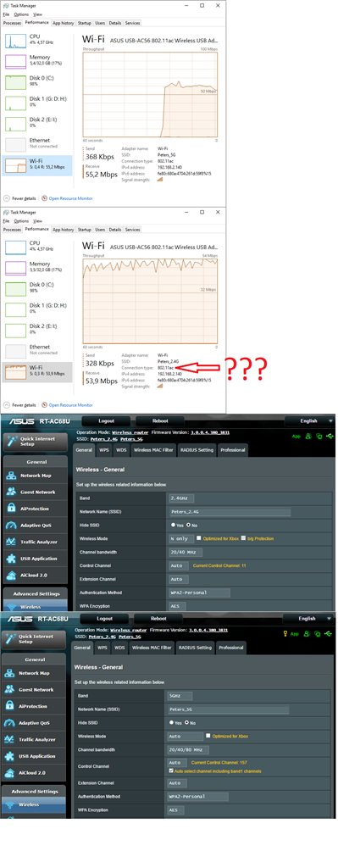Viewport: 338px width, 868px height.
Task: Select Disk 0 (C:) in lower Task Manager
Action: 37,288
